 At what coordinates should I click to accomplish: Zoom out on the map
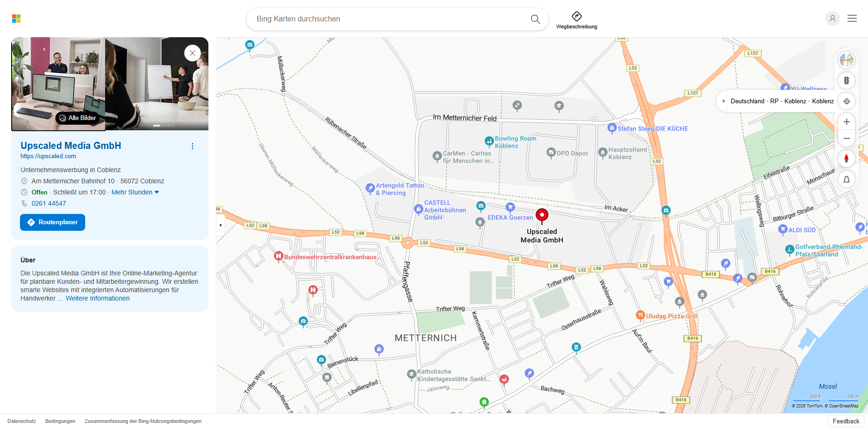tap(847, 138)
